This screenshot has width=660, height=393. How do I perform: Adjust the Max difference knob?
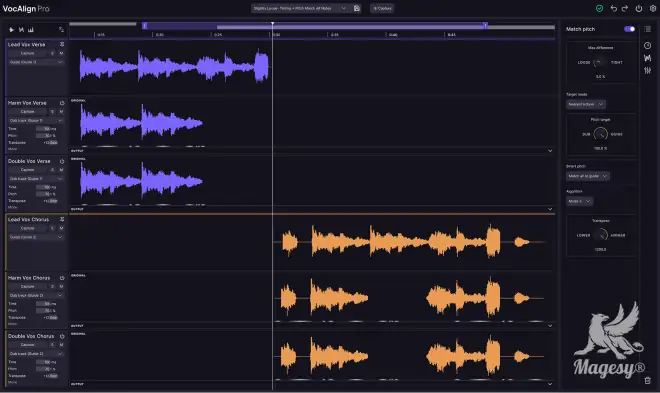click(x=599, y=63)
